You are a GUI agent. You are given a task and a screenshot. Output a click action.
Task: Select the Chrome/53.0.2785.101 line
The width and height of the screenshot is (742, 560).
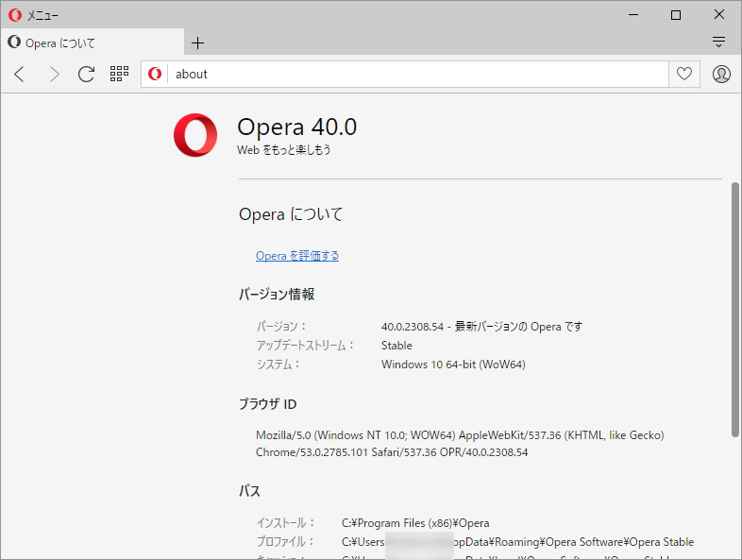point(392,452)
